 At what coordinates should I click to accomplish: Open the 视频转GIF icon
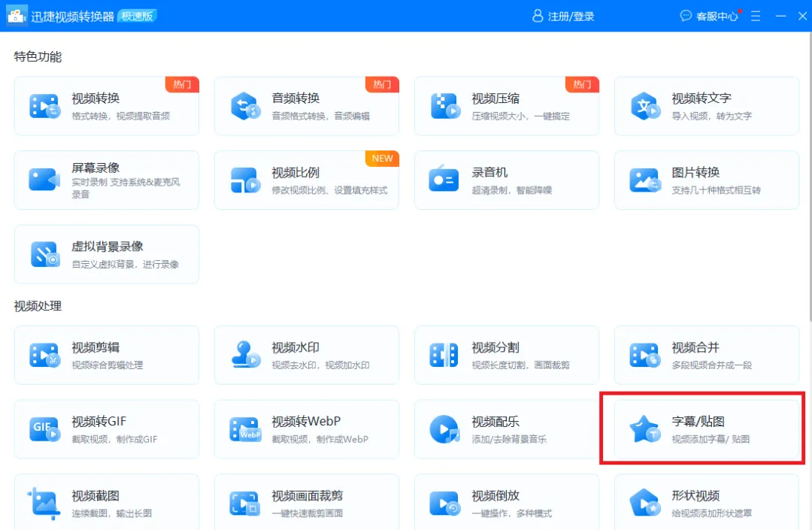(45, 429)
